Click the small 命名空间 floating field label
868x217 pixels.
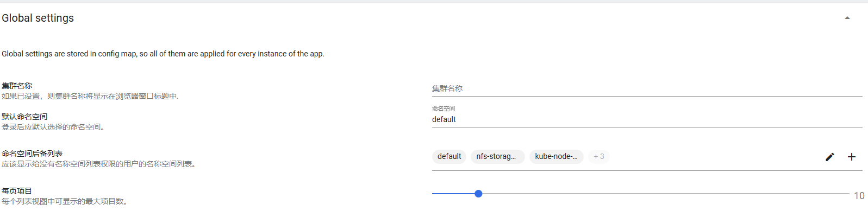click(x=444, y=108)
